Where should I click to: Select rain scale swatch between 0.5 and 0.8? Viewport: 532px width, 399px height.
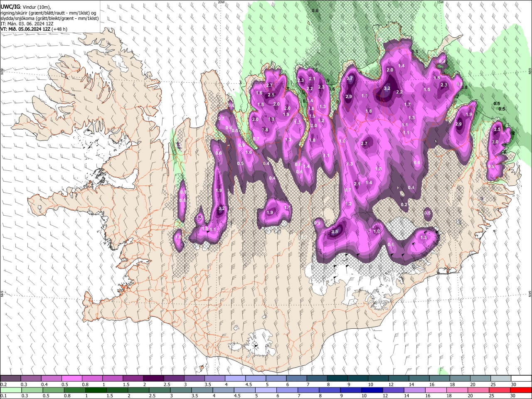53,390
